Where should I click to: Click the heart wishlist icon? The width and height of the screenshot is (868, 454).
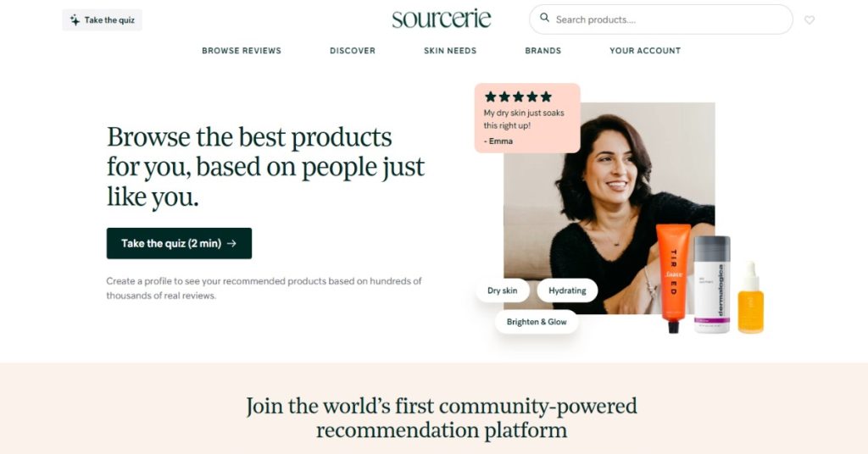[x=810, y=20]
